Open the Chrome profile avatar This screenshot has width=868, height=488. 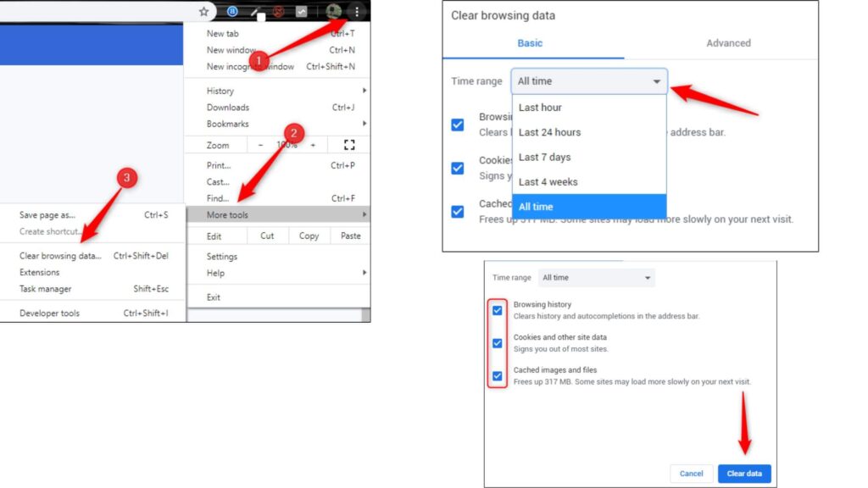point(334,12)
